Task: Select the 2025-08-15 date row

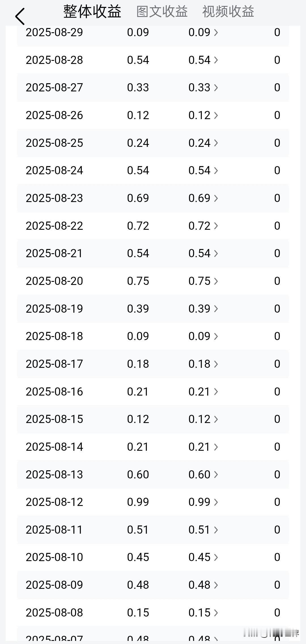Action: click(x=153, y=419)
